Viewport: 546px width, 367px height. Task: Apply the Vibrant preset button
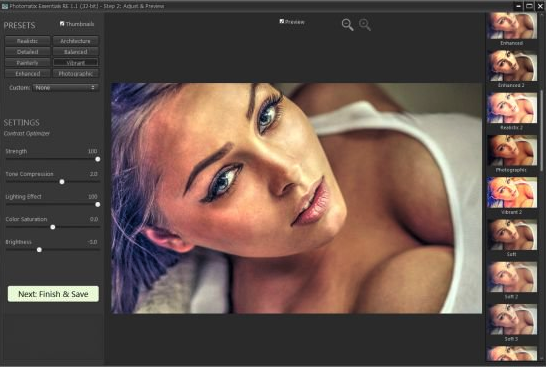[x=75, y=63]
